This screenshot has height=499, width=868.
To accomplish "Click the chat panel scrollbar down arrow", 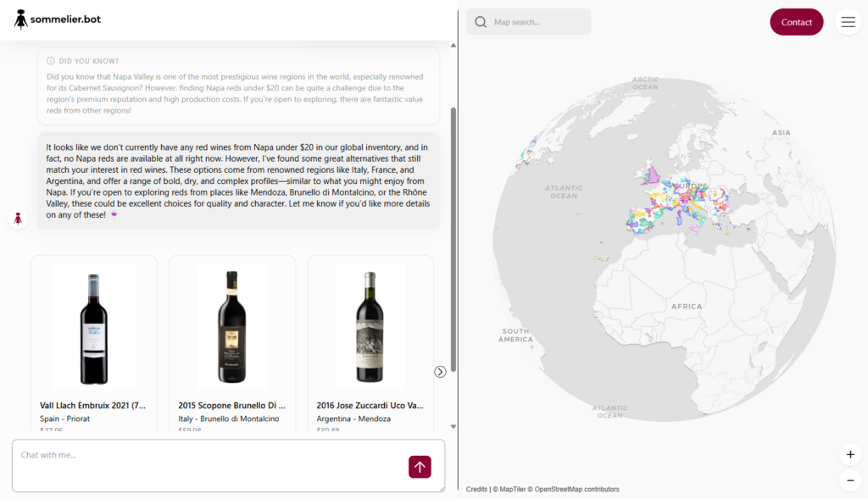I will 454,425.
